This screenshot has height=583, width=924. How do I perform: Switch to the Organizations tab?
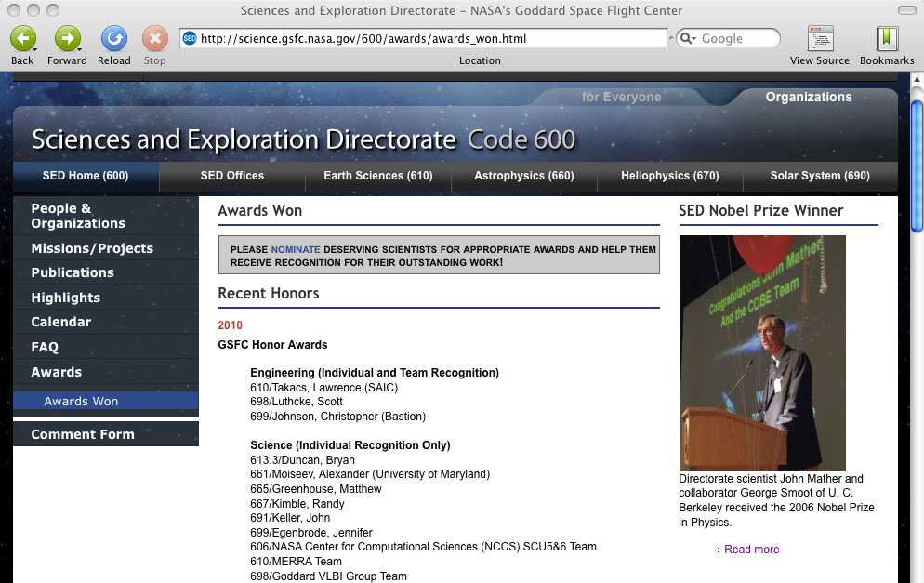809,97
